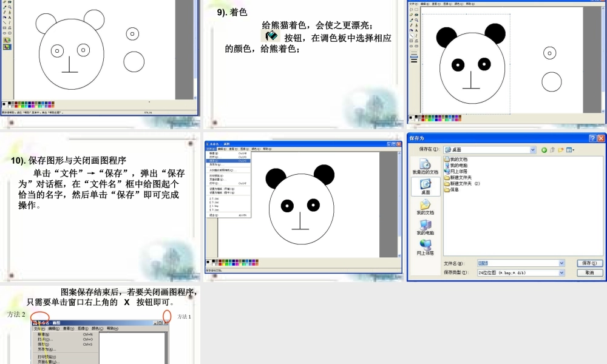This screenshot has width=607, height=364.
Task: Open the 保存类型 file type dropdown
Action: click(561, 272)
